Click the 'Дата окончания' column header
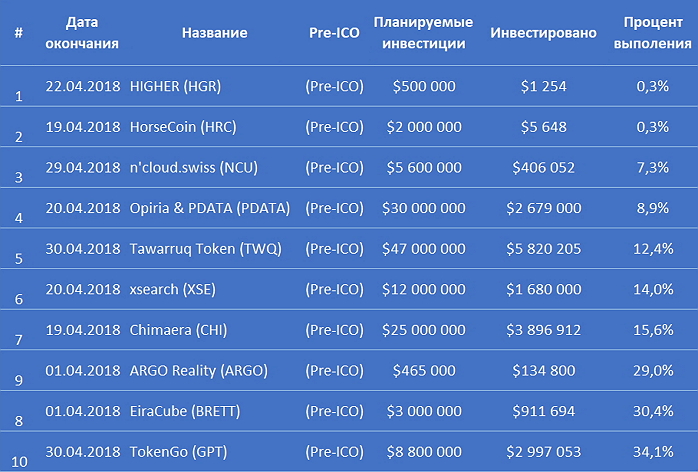Viewport: 698px width, 472px height. [82, 33]
